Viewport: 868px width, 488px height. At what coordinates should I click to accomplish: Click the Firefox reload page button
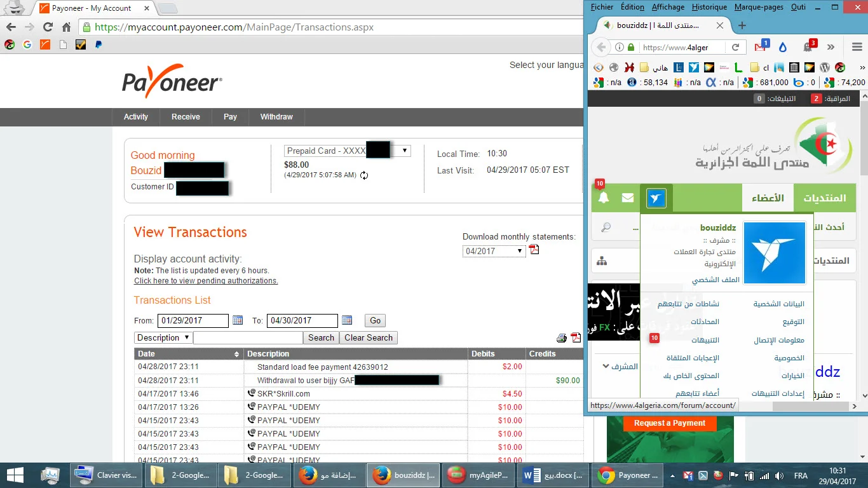coord(735,48)
